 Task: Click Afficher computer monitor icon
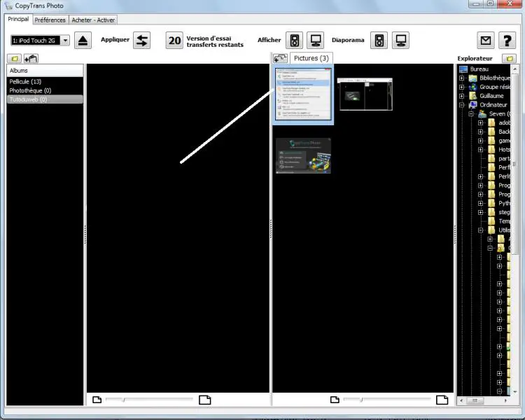tap(316, 41)
